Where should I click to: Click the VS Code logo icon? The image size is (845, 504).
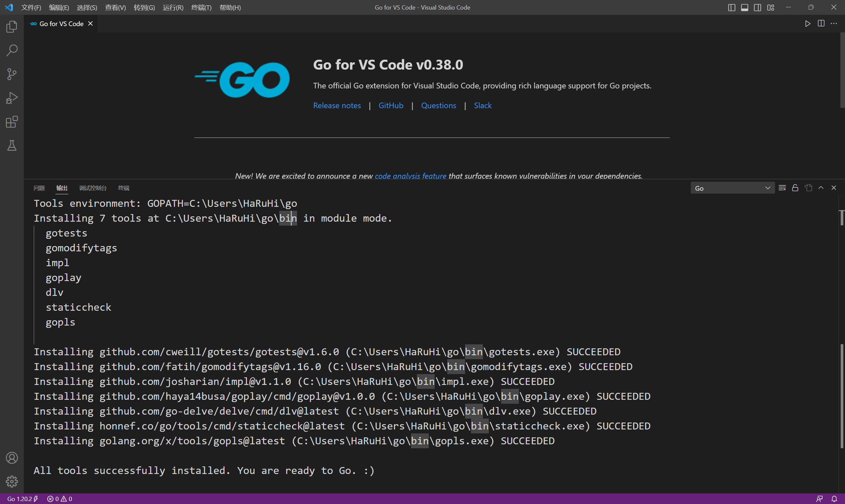[9, 7]
